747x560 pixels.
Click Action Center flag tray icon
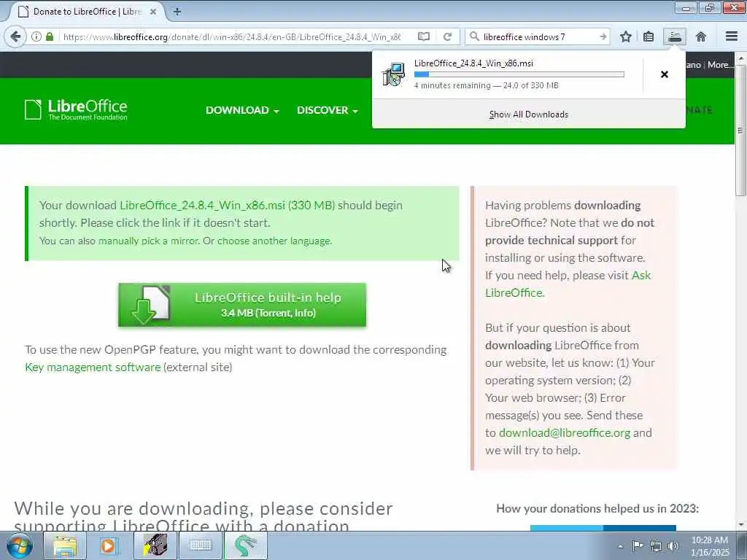click(x=638, y=545)
